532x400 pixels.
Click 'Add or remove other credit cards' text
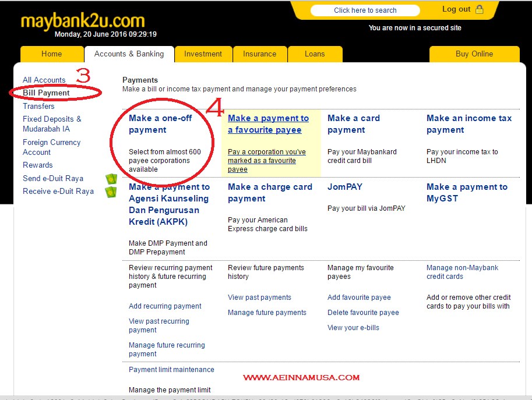coord(468,302)
